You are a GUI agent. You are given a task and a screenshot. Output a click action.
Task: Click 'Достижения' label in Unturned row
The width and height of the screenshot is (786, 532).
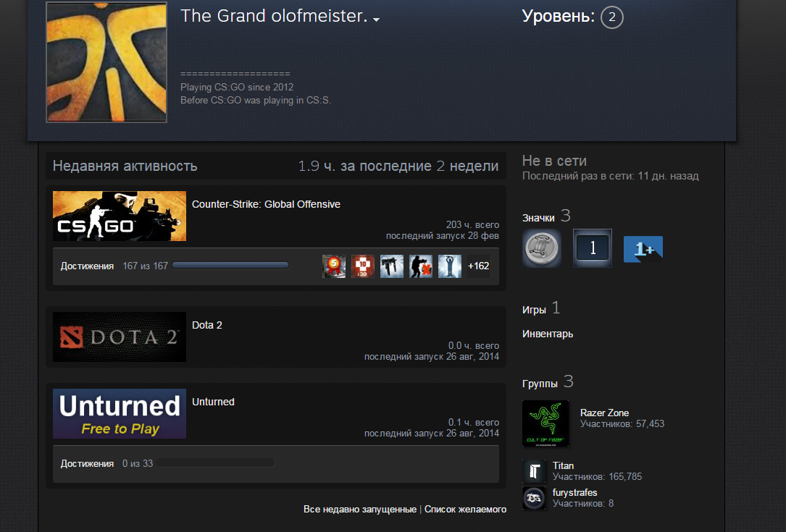(x=87, y=463)
